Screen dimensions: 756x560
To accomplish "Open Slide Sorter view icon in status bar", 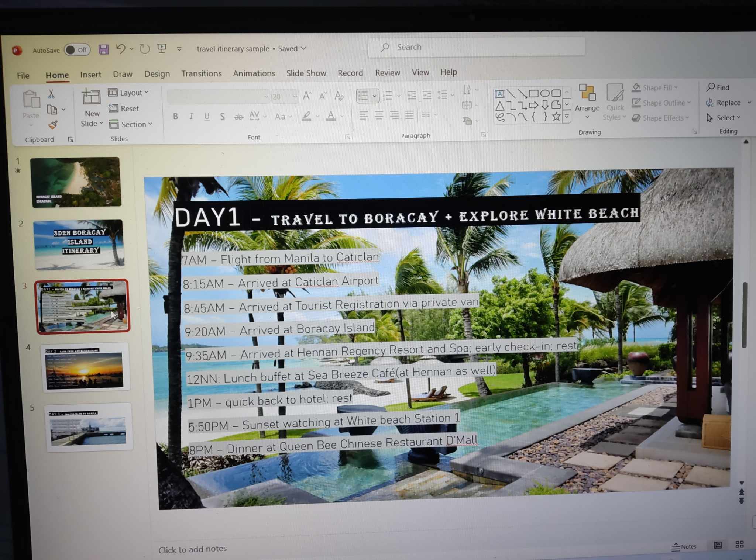I will 739,545.
